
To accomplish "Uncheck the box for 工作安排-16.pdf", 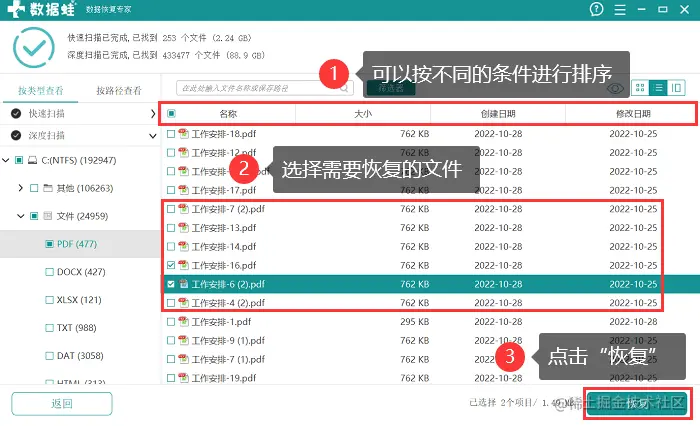I will (x=171, y=265).
